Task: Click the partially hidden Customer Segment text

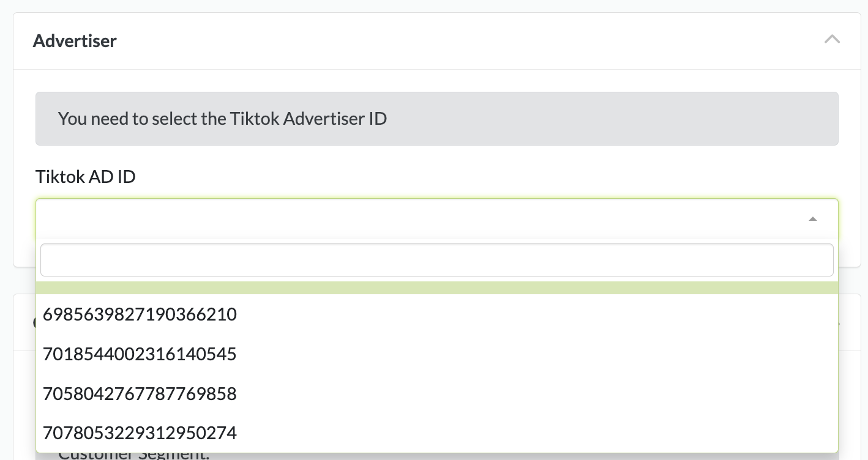Action: click(135, 456)
